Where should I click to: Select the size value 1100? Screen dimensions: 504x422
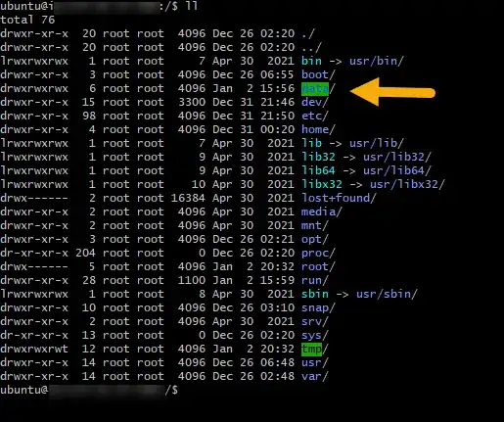pyautogui.click(x=192, y=280)
